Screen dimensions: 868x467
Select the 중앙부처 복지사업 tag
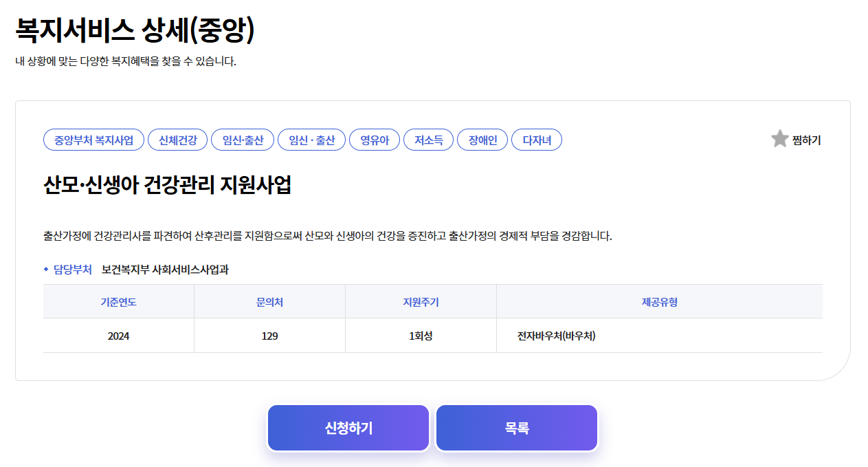[93, 139]
